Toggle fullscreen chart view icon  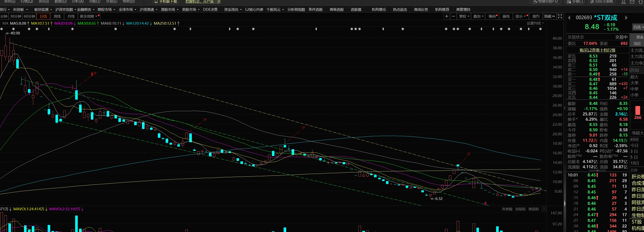point(560,16)
